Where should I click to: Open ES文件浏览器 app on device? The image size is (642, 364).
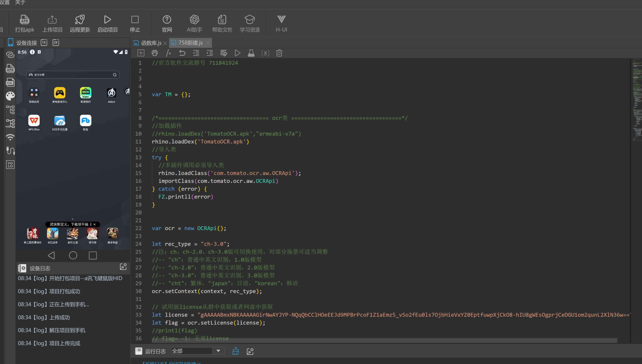[x=59, y=123]
